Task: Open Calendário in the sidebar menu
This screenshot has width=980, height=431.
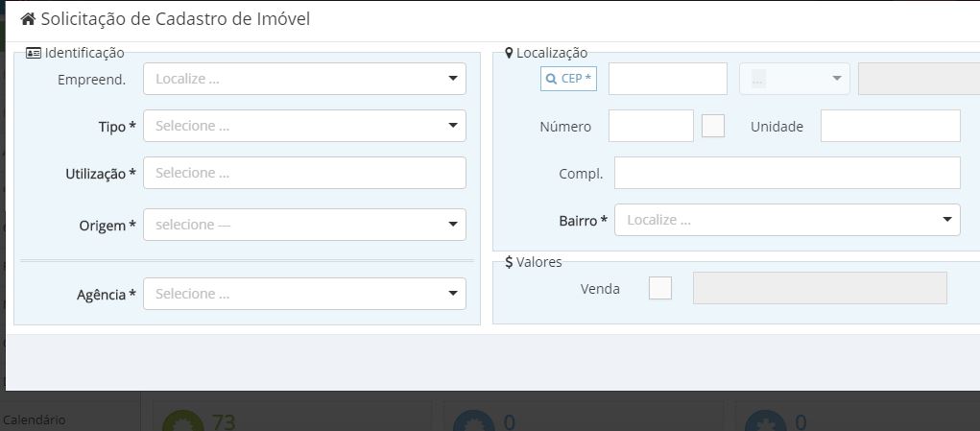Action: [34, 419]
